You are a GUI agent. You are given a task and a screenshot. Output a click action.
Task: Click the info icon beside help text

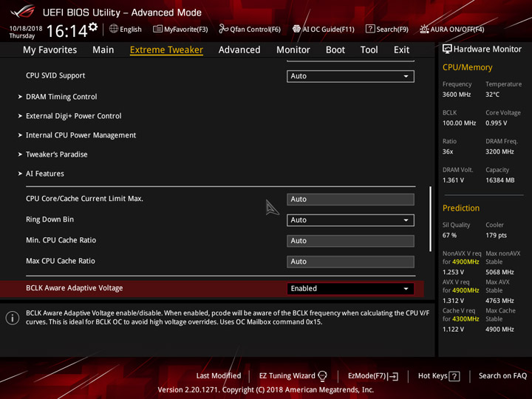pos(13,318)
